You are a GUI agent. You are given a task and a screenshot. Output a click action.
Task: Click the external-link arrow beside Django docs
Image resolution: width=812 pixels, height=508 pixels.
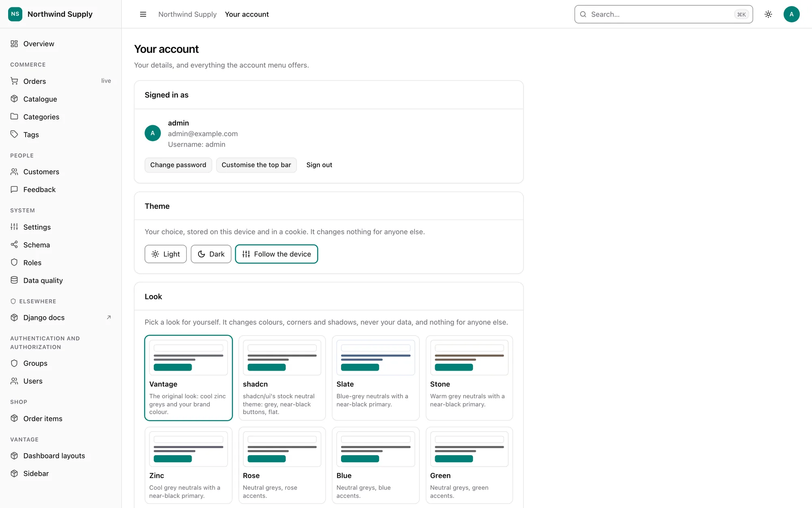109,317
